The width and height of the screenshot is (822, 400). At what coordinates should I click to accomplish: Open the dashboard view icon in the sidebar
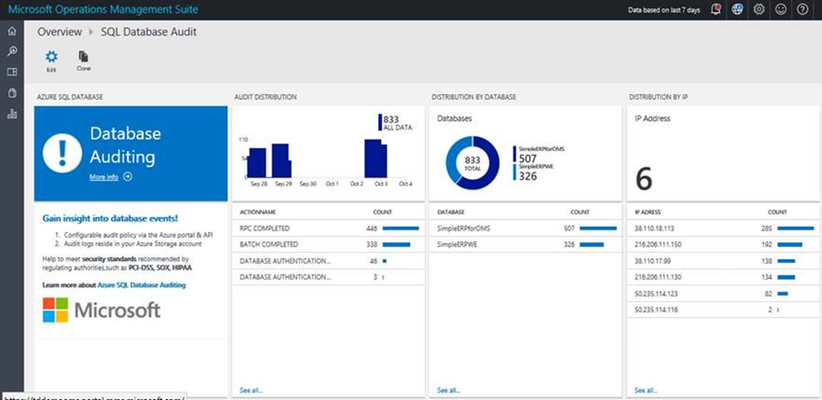coord(12,72)
